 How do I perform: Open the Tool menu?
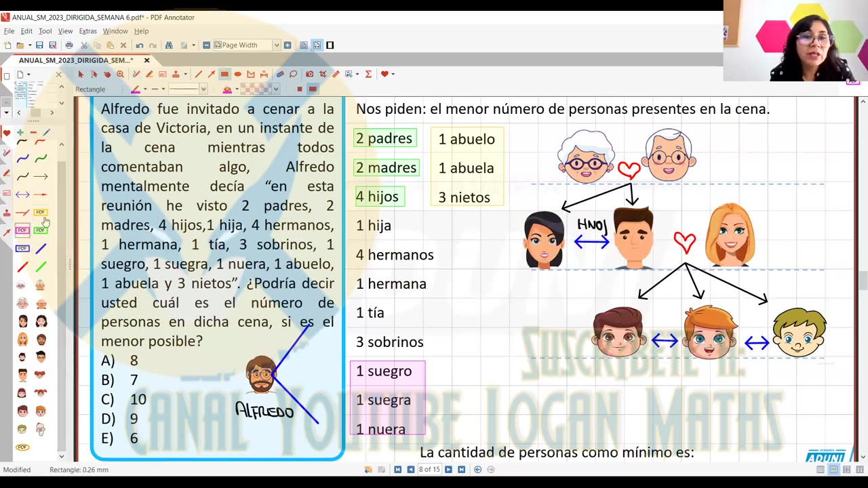(x=45, y=31)
